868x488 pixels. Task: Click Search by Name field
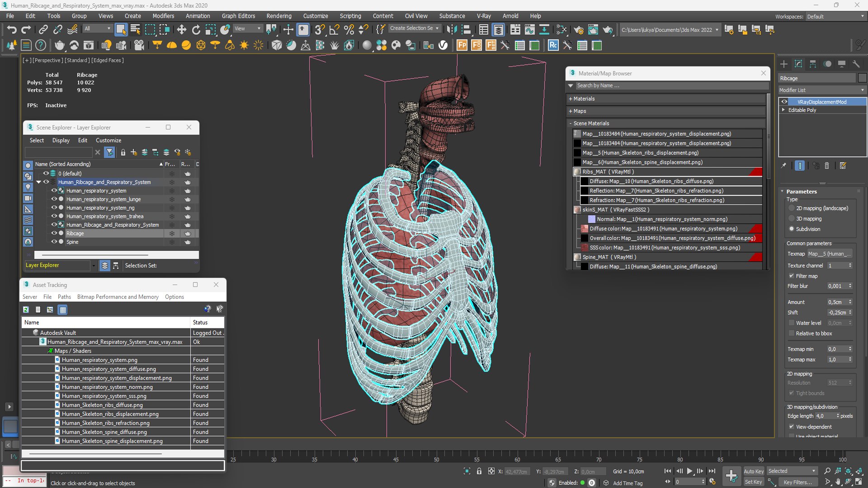tap(671, 85)
